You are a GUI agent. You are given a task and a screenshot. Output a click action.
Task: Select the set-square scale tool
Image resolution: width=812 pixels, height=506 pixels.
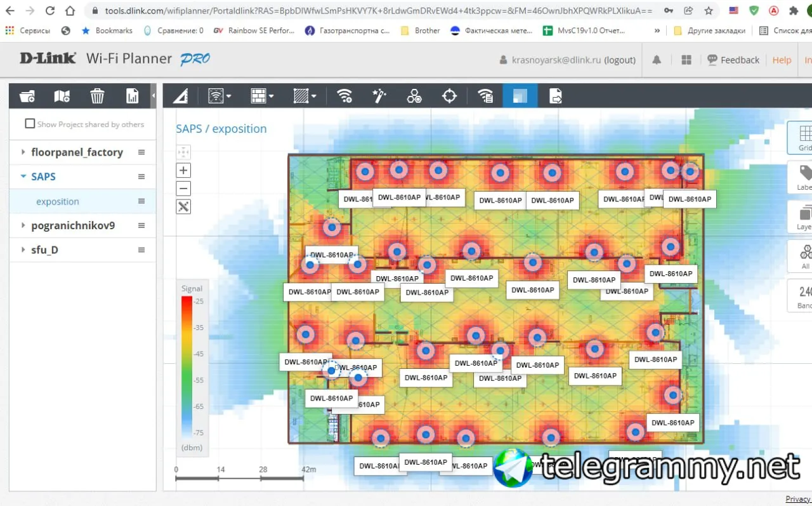tap(181, 97)
